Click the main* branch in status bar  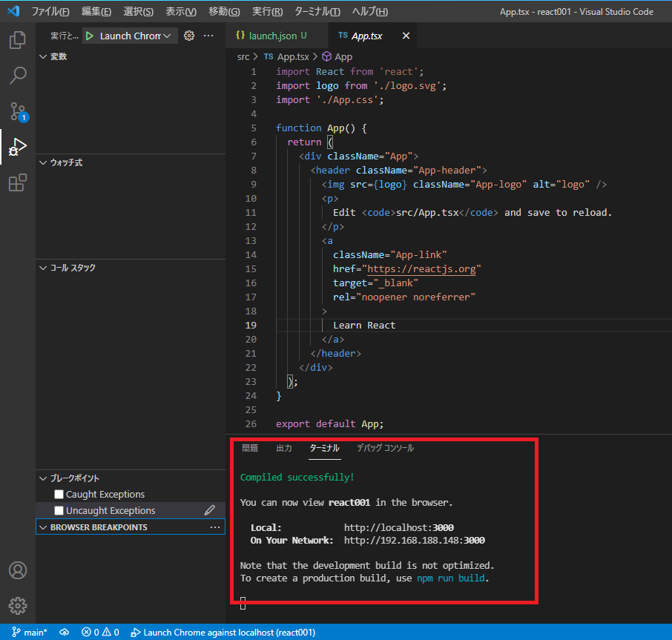30,633
